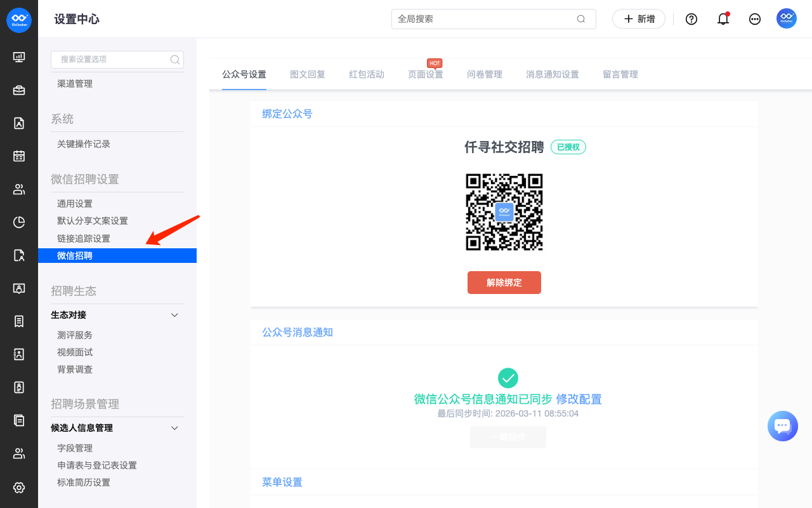The height and width of the screenshot is (508, 812).
Task: Open the briefcase jobs icon in sidebar
Action: pyautogui.click(x=19, y=90)
